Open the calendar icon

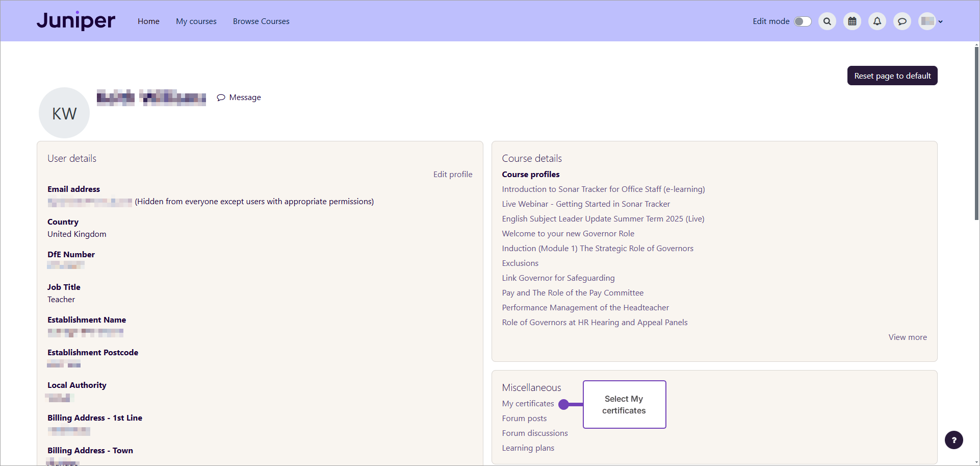click(852, 21)
